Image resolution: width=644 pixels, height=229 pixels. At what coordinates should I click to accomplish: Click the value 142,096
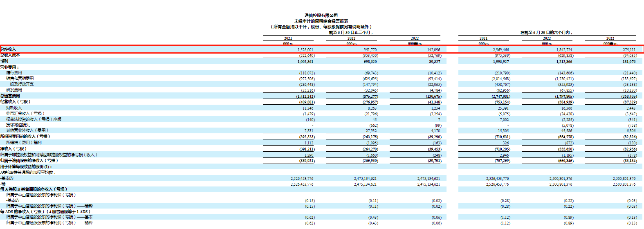[433, 49]
